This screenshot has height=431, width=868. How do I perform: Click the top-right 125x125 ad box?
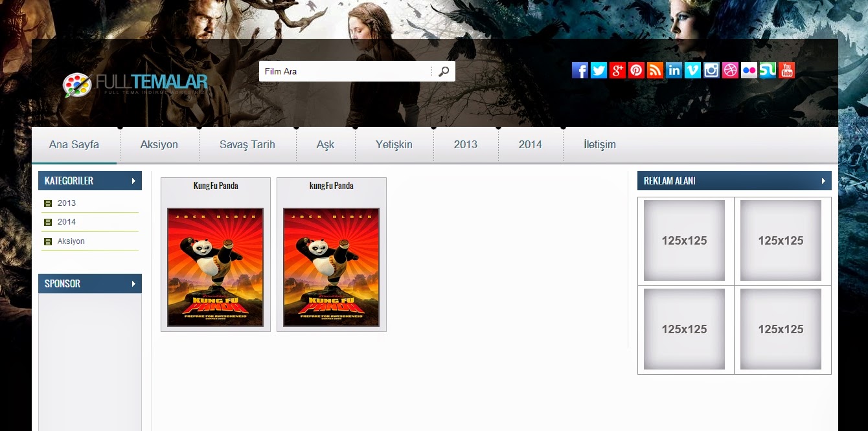[x=781, y=241]
